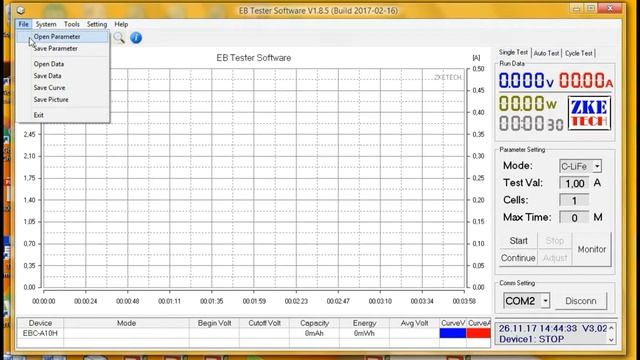Click the application icon in title bar

click(20, 10)
